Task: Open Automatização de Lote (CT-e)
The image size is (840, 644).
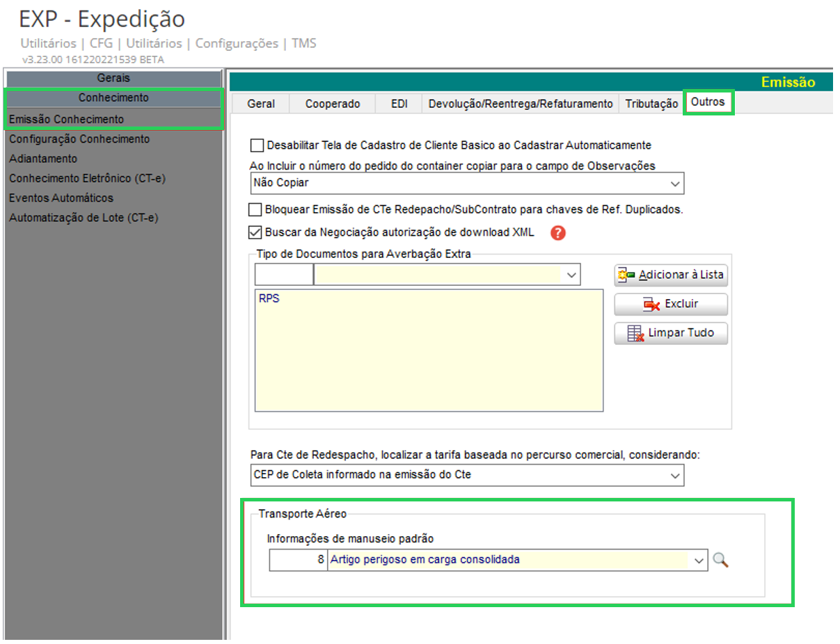Action: click(x=84, y=218)
